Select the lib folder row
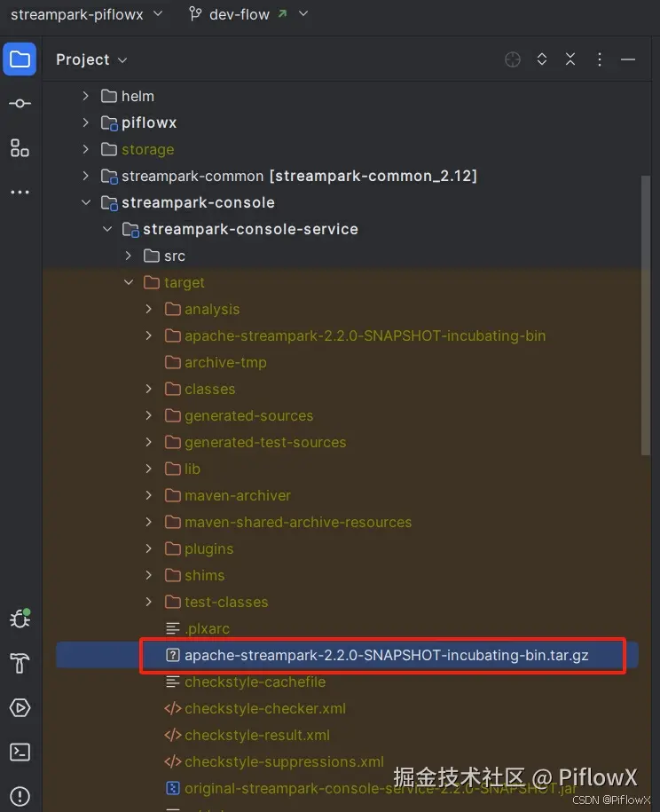This screenshot has width=660, height=812. [347, 469]
